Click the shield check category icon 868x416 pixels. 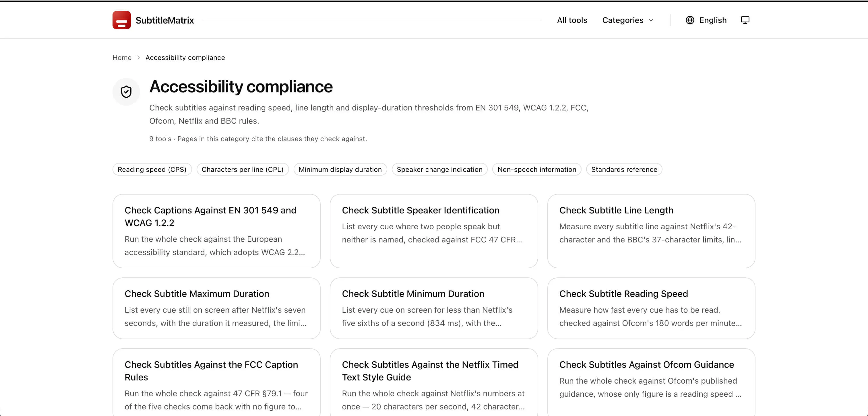[x=126, y=92]
